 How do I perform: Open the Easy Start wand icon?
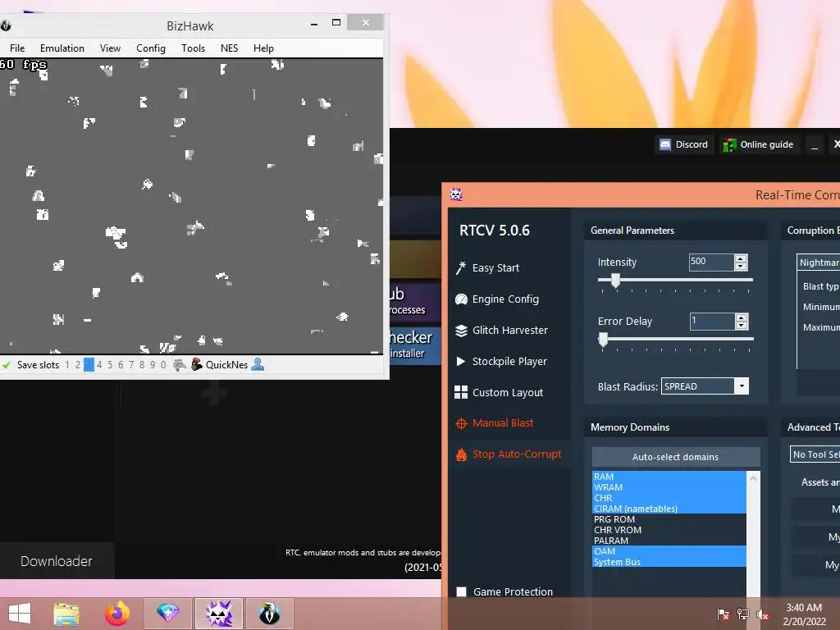tap(461, 268)
